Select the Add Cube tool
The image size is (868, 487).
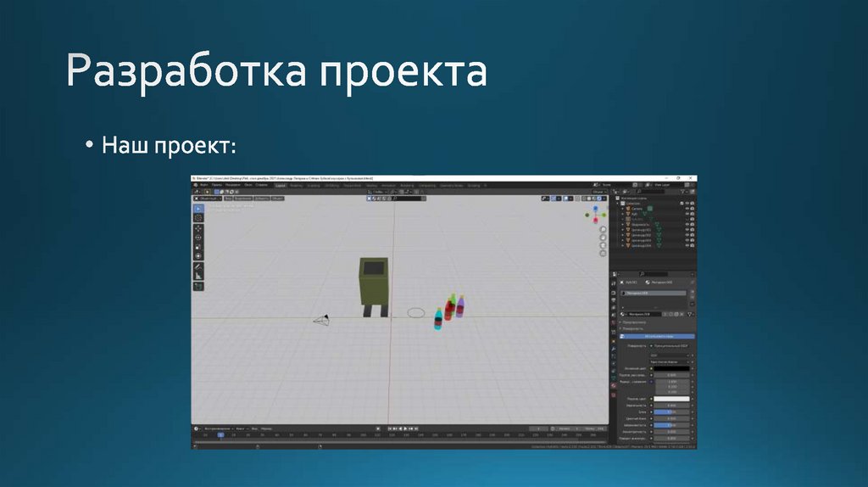pyautogui.click(x=198, y=287)
